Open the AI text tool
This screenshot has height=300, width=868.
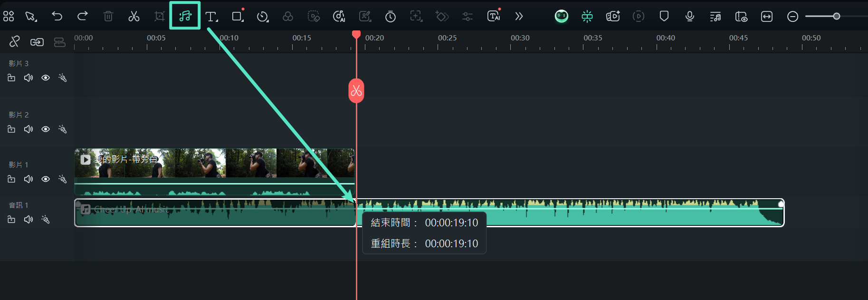(x=494, y=16)
